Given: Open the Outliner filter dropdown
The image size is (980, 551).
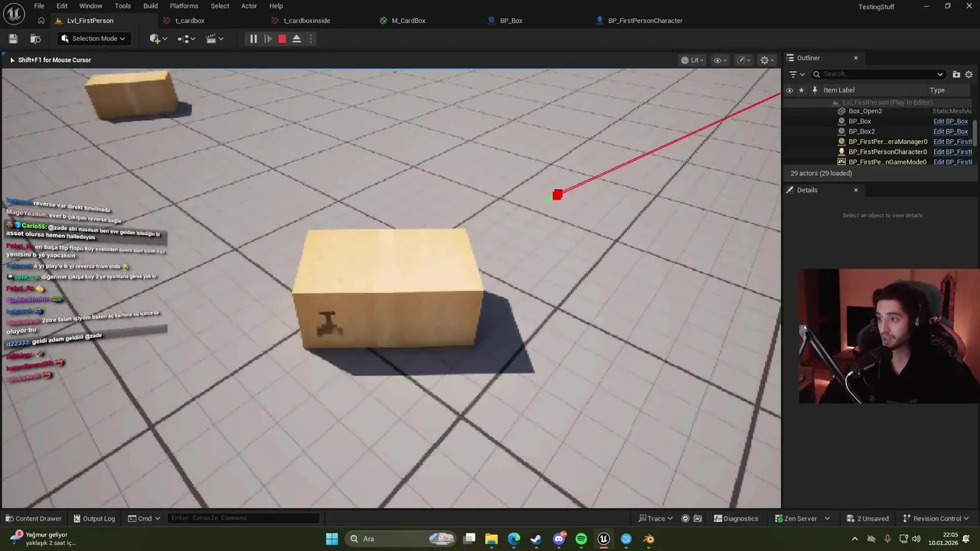Looking at the screenshot, I should tap(796, 74).
